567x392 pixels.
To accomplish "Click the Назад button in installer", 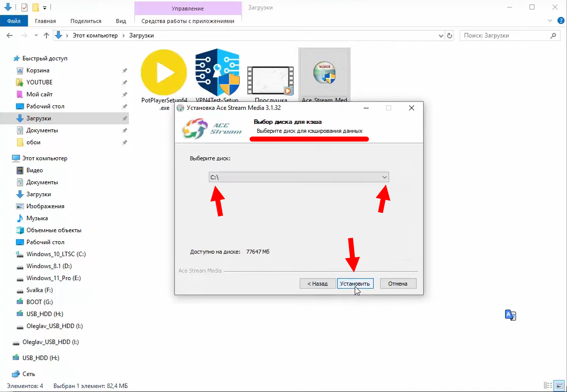I will (317, 284).
